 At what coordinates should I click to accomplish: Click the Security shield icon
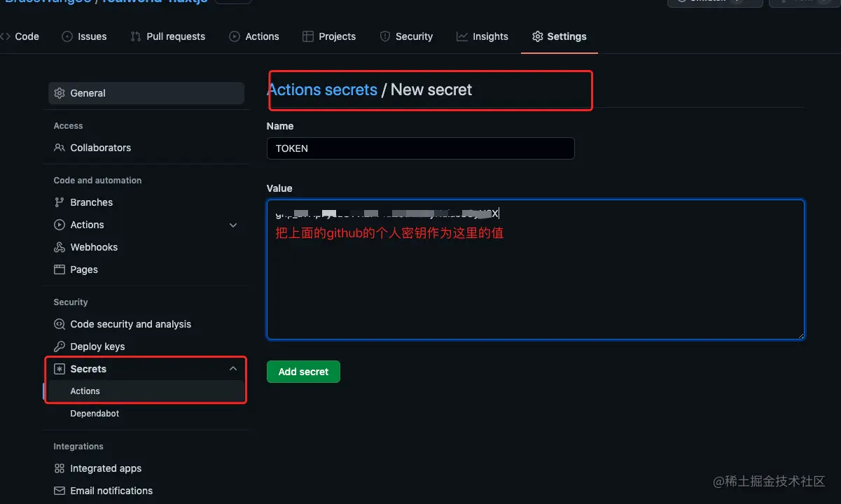385,36
